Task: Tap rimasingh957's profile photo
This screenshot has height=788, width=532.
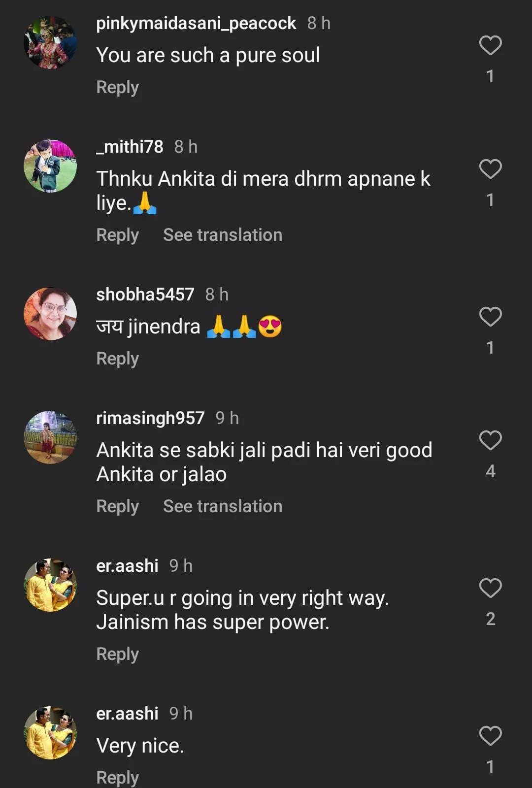Action: click(x=50, y=437)
